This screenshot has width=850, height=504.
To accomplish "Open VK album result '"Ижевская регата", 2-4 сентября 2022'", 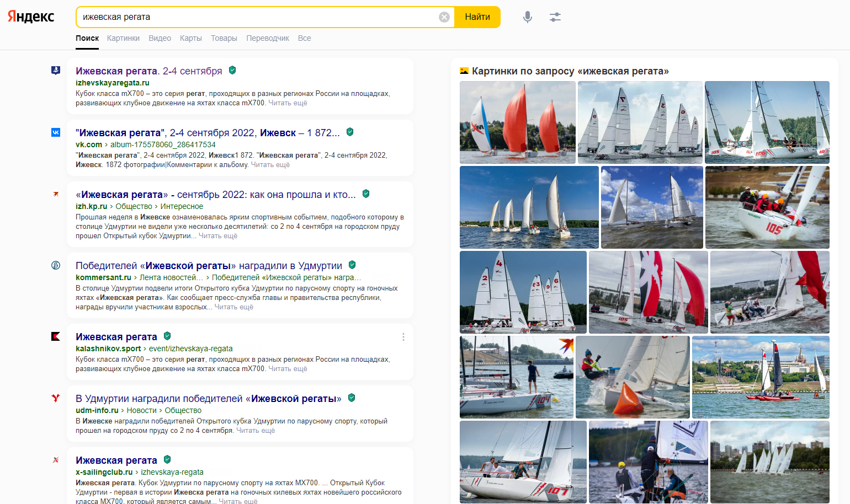I will [208, 133].
